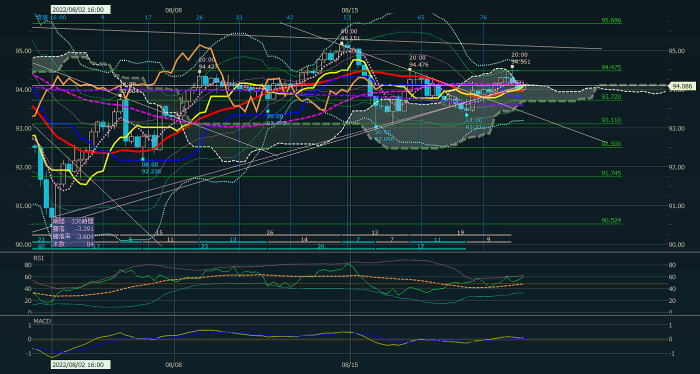Click the 95.00 label on right price axis
The width and height of the screenshot is (700, 374).
[676, 51]
